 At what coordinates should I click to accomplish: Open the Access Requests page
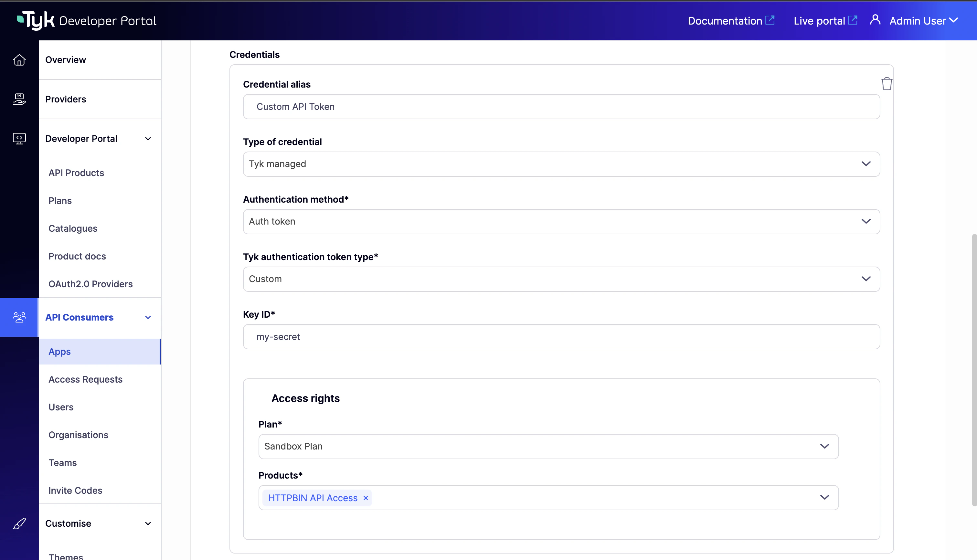(85, 379)
